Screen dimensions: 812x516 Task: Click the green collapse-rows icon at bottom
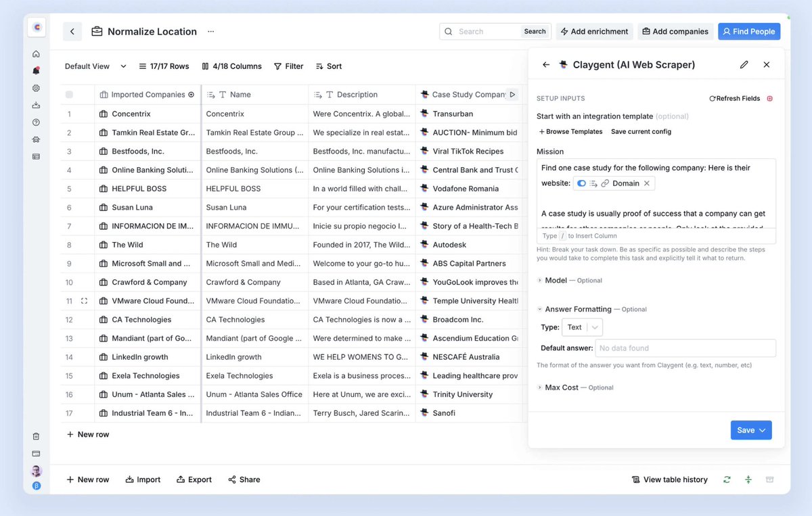point(748,479)
